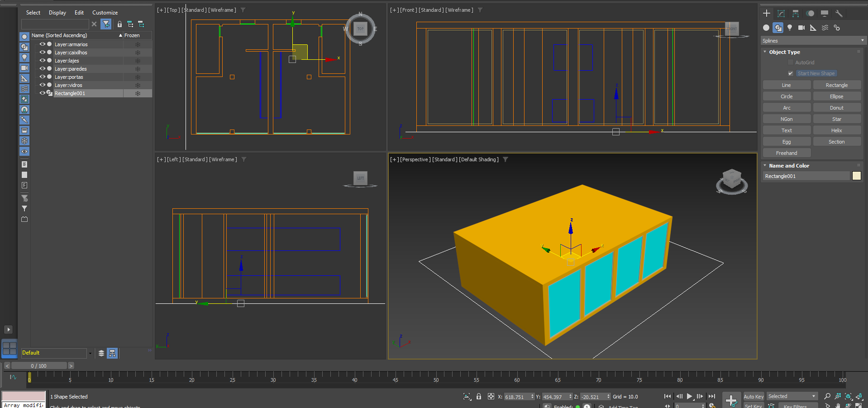Select the Cameras category in Create panel
This screenshot has height=408, width=868.
801,28
